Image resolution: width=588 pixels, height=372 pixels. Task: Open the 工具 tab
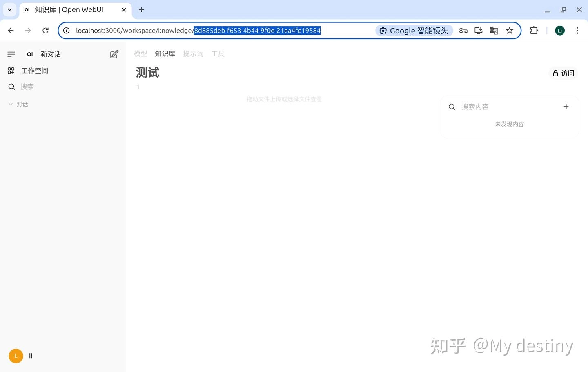click(218, 53)
